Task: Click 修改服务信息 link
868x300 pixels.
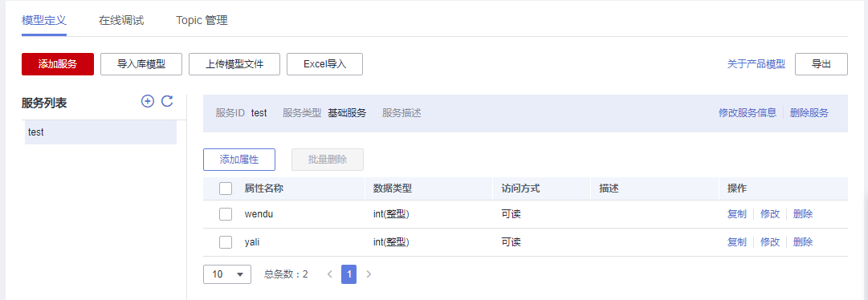Action: click(x=748, y=113)
